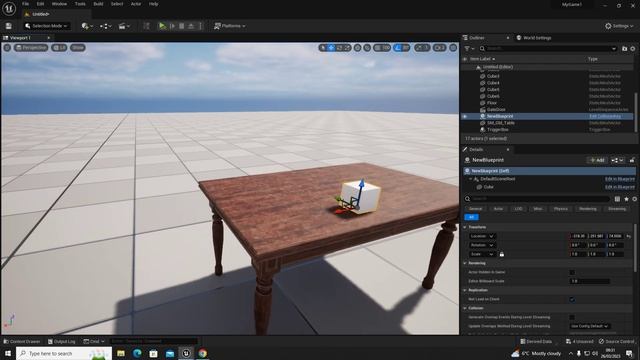640x360 pixels.
Task: Open the Content Drawer button
Action: tap(22, 341)
